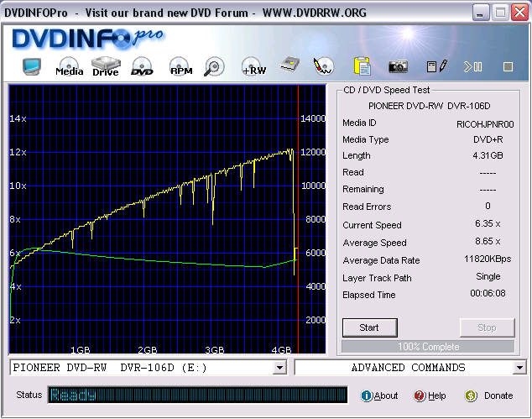Click the drive eject tray icon
The height and width of the screenshot is (419, 532).
[x=289, y=65]
